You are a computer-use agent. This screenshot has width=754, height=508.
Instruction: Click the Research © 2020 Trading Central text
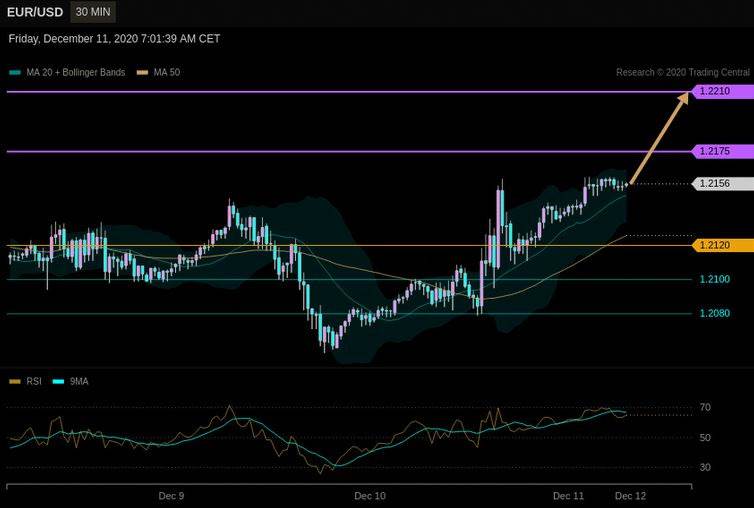(x=682, y=73)
